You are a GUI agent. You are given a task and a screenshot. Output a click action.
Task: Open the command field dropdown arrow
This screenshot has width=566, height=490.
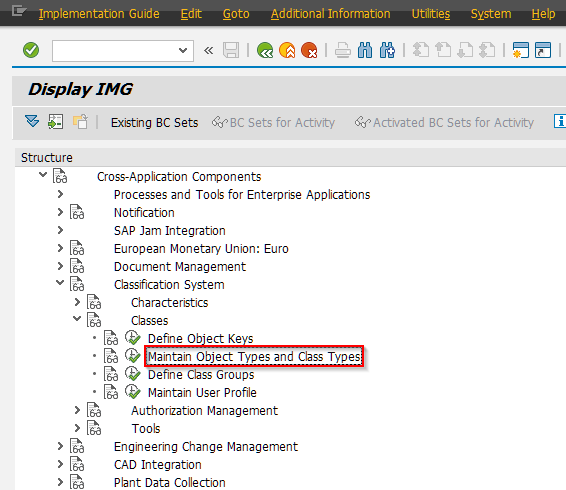click(183, 51)
